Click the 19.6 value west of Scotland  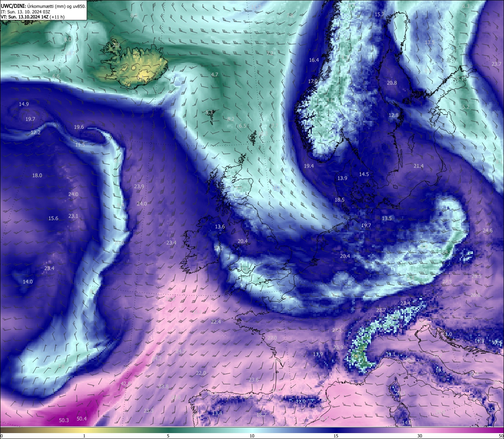[x=79, y=127]
